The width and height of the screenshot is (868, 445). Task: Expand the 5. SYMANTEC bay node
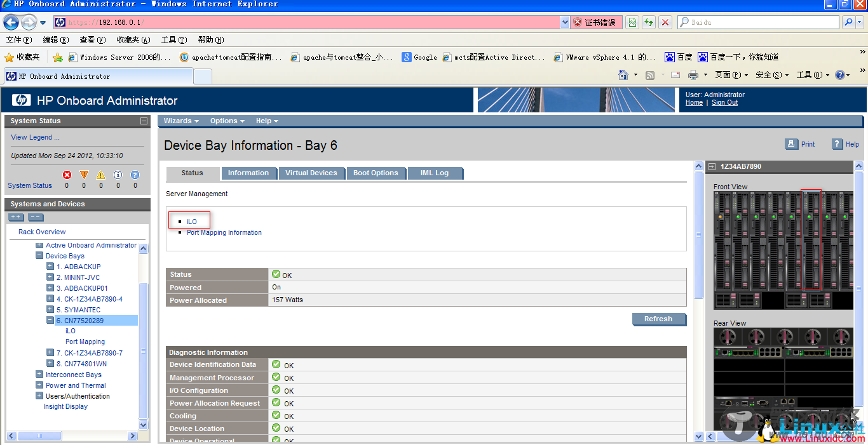pyautogui.click(x=50, y=310)
